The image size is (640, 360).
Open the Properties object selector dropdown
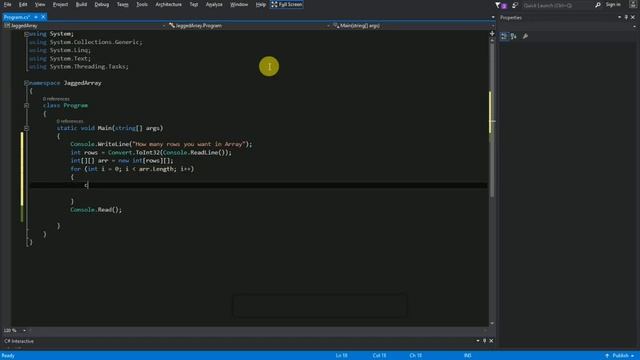634,27
